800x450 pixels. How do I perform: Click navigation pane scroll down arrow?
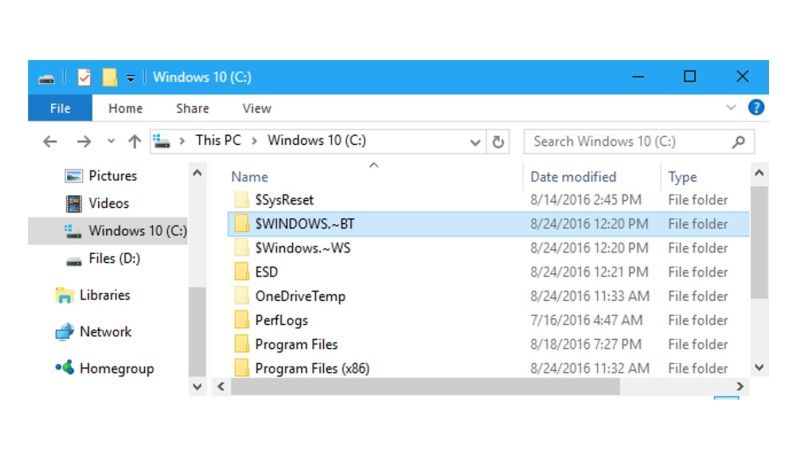[197, 387]
